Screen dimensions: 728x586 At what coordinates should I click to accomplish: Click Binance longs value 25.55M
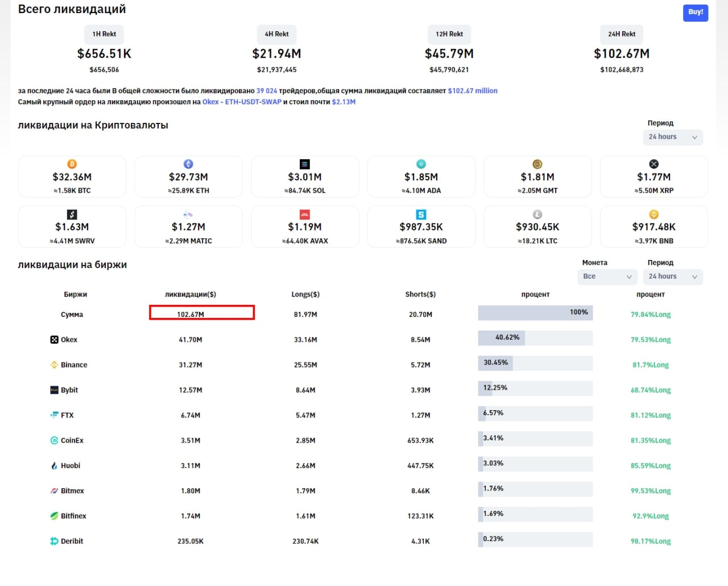(x=305, y=365)
